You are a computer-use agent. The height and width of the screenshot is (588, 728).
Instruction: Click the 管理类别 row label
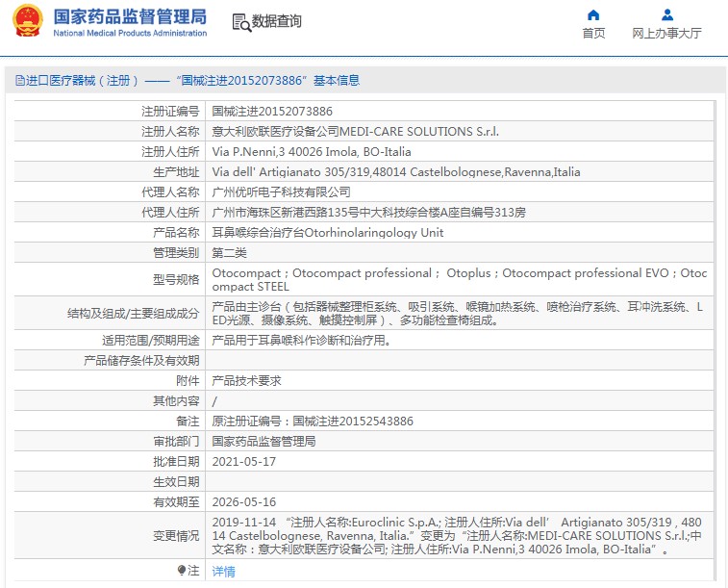point(176,253)
